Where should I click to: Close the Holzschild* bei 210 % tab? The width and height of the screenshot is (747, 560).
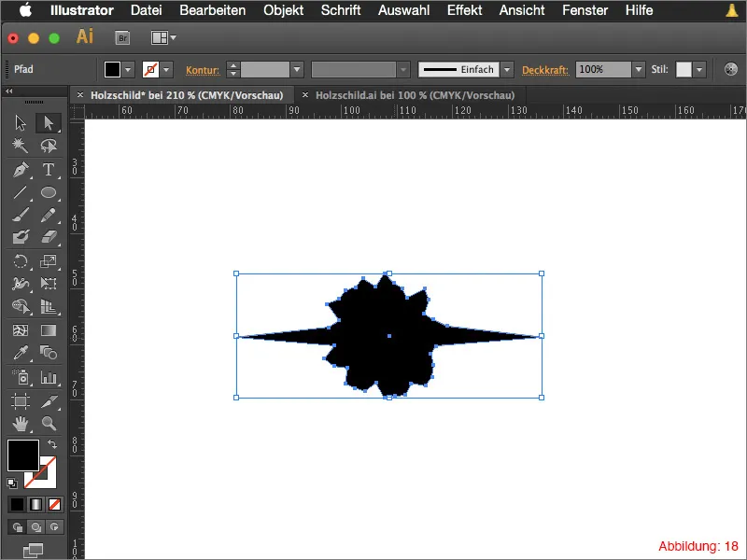coord(80,95)
